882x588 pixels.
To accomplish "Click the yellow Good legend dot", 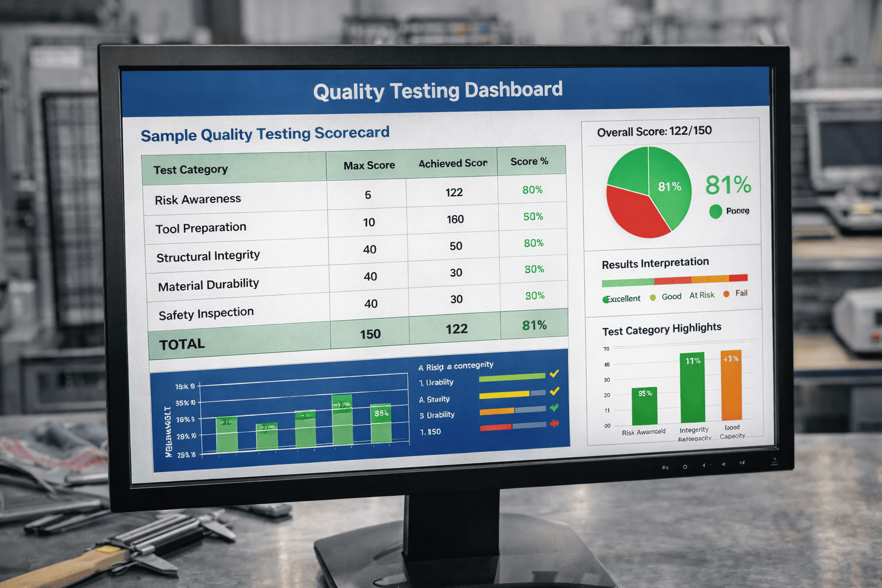I will 653,297.
